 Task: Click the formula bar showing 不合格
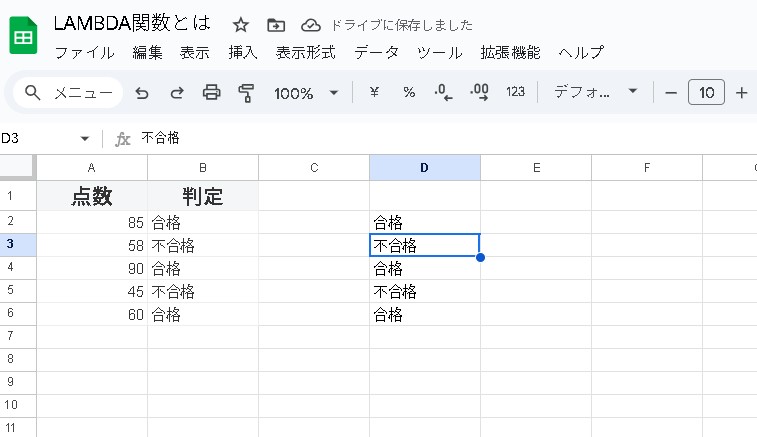coord(400,139)
